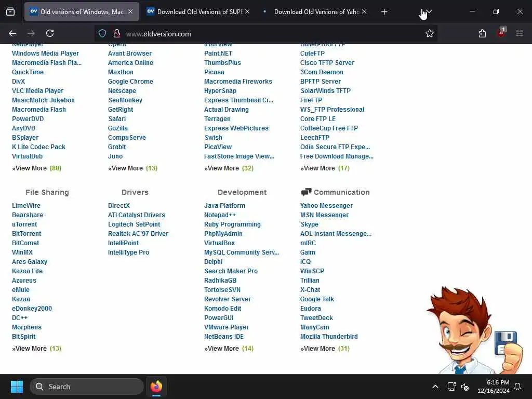Click the padlock site security icon
The height and width of the screenshot is (399, 532).
[x=117, y=33]
